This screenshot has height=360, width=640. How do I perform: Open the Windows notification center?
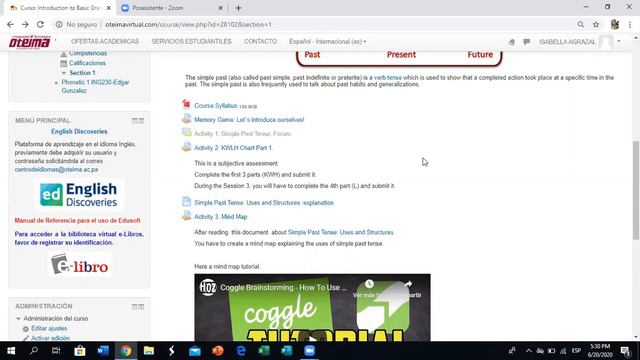coord(625,351)
